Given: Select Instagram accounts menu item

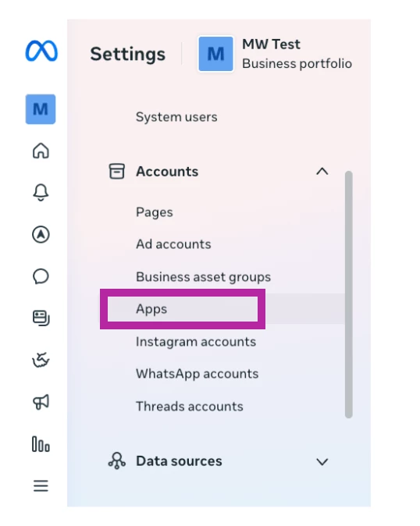Looking at the screenshot, I should (196, 342).
